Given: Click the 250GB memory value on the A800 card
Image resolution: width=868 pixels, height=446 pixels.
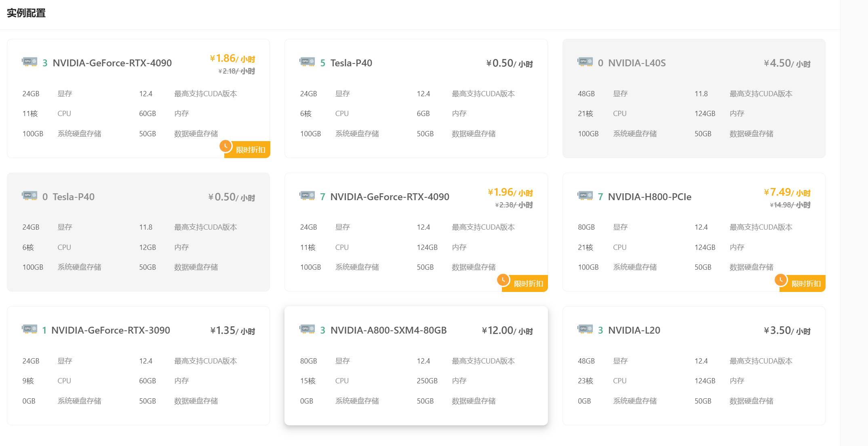Looking at the screenshot, I should pyautogui.click(x=427, y=381).
